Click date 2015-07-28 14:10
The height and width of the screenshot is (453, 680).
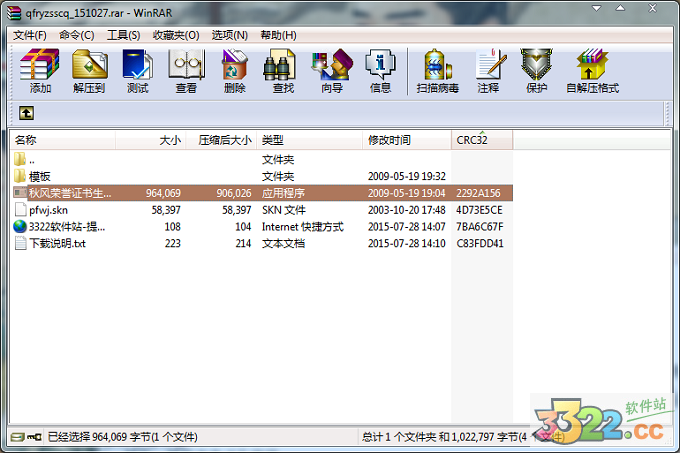[x=407, y=243]
